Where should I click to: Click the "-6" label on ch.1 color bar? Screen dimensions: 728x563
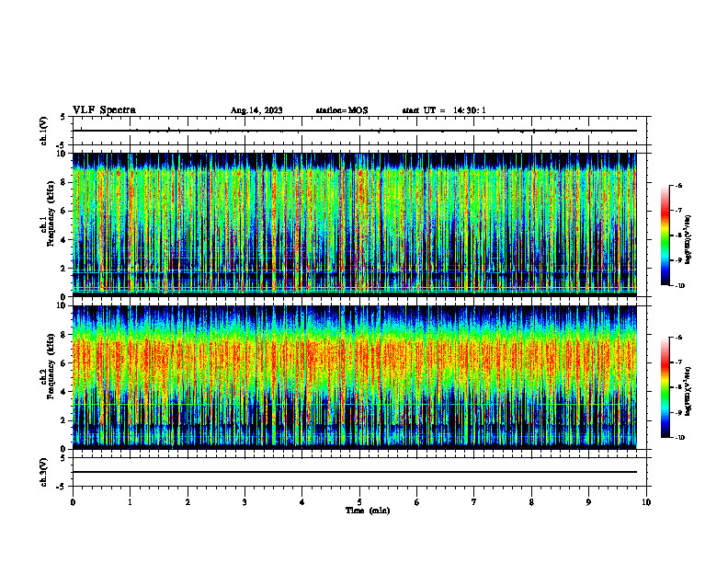coord(678,185)
